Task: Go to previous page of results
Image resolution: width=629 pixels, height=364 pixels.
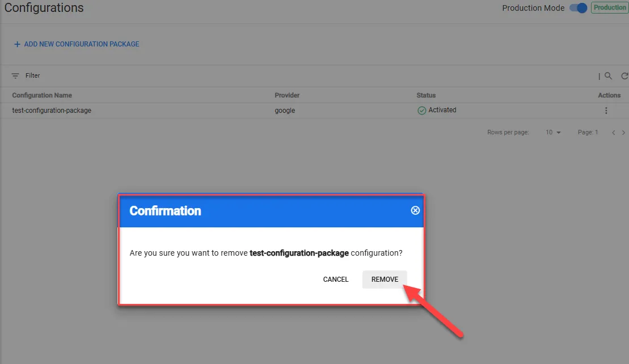Action: 613,133
